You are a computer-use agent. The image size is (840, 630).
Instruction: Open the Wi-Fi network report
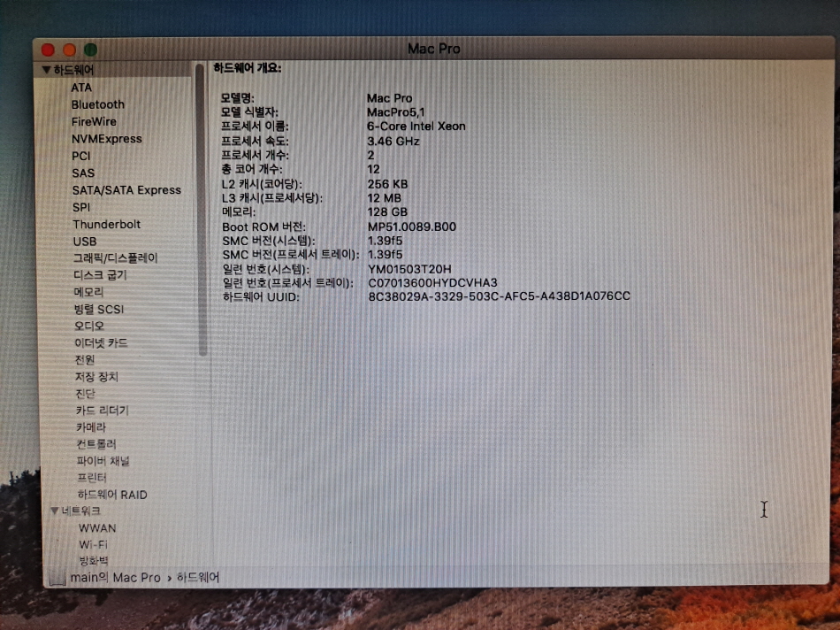(92, 544)
